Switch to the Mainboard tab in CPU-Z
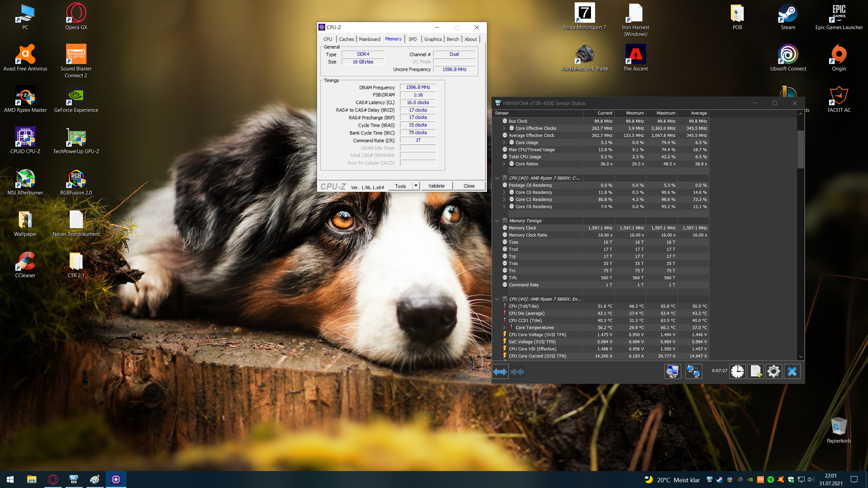 coord(369,39)
